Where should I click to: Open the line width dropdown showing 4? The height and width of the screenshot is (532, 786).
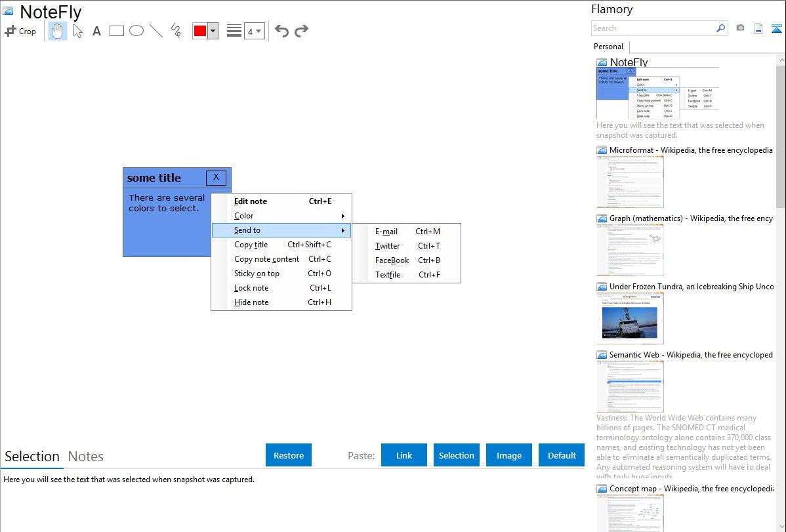coord(254,31)
